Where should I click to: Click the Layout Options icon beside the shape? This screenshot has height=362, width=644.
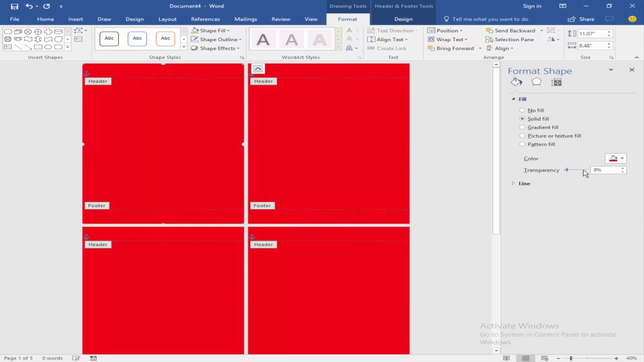[258, 68]
